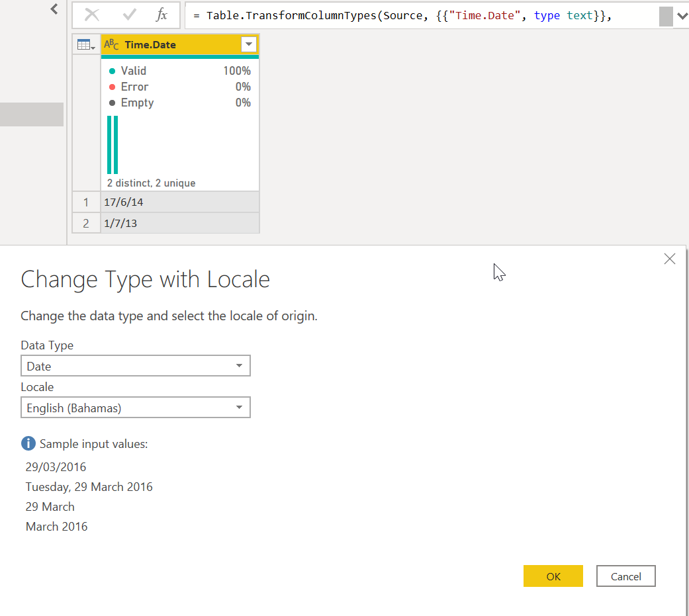Select row number 2 in the grid

(86, 223)
